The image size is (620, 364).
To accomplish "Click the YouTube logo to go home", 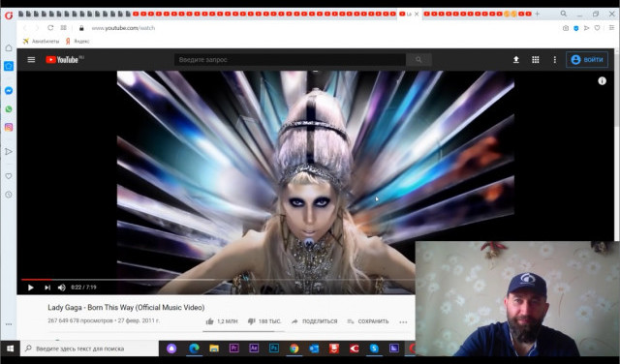I will 65,60.
